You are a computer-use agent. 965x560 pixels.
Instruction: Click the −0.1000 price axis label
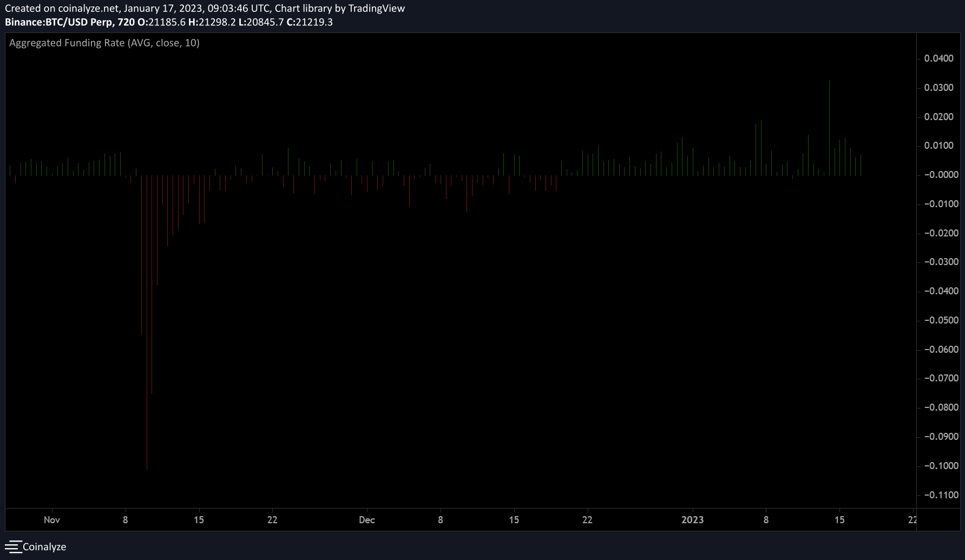click(941, 466)
